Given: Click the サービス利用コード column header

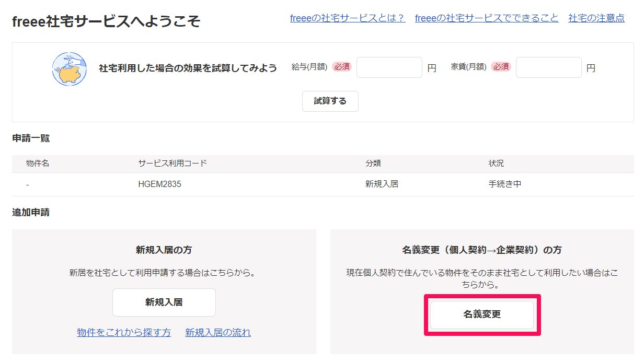Looking at the screenshot, I should pyautogui.click(x=173, y=164).
